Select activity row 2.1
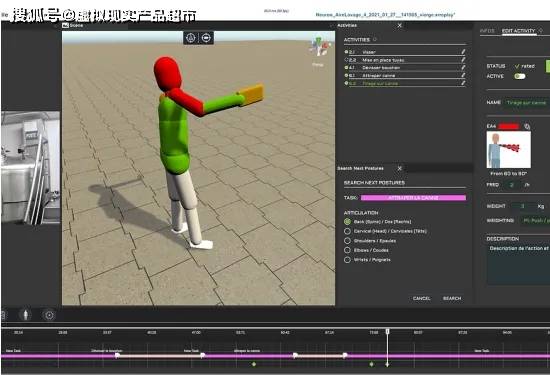The image size is (550, 375). pos(405,52)
